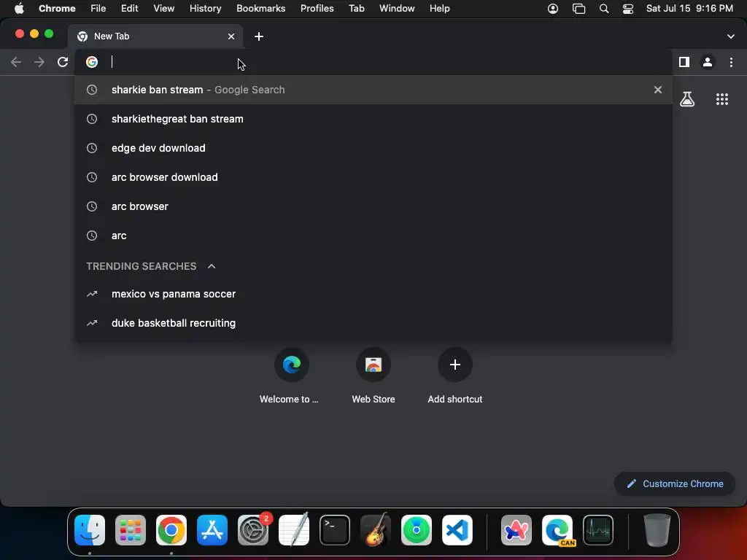This screenshot has height=560, width=747.
Task: Click the date and time in menu bar
Action: click(689, 9)
